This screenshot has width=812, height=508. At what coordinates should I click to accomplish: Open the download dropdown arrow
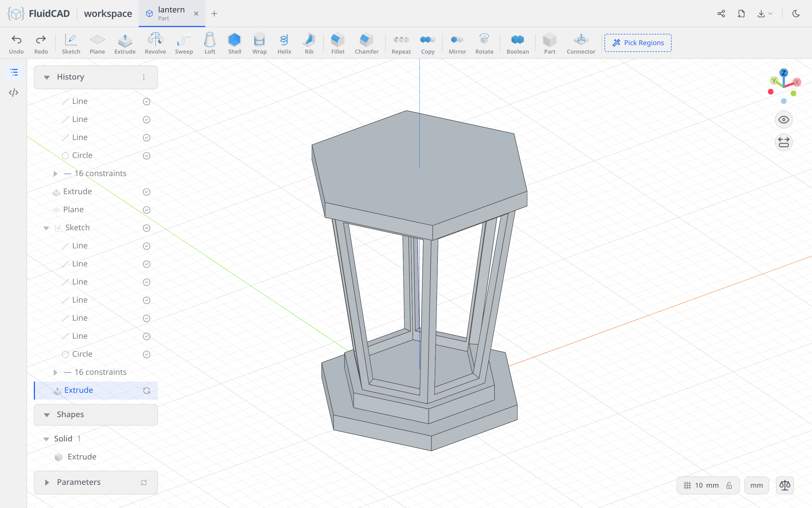click(x=770, y=14)
